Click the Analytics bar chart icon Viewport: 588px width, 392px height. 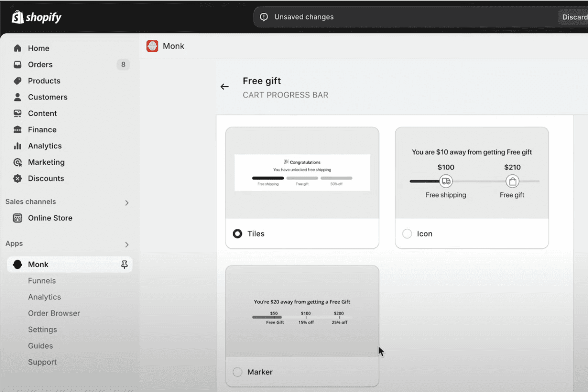coord(17,146)
